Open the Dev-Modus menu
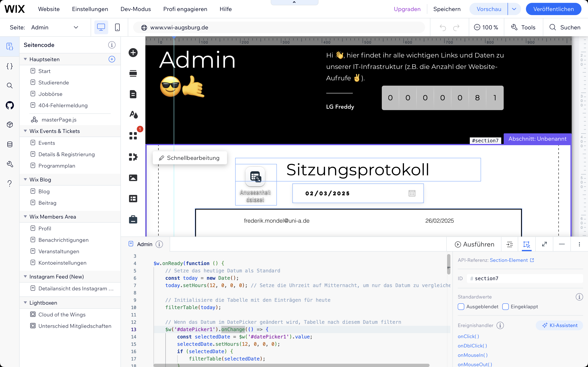This screenshot has width=588, height=367. click(136, 9)
